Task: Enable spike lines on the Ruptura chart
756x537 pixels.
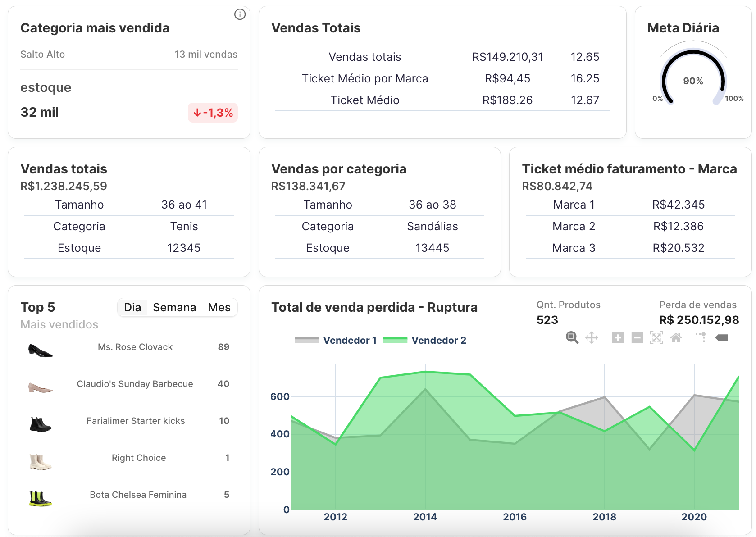Action: pos(701,337)
